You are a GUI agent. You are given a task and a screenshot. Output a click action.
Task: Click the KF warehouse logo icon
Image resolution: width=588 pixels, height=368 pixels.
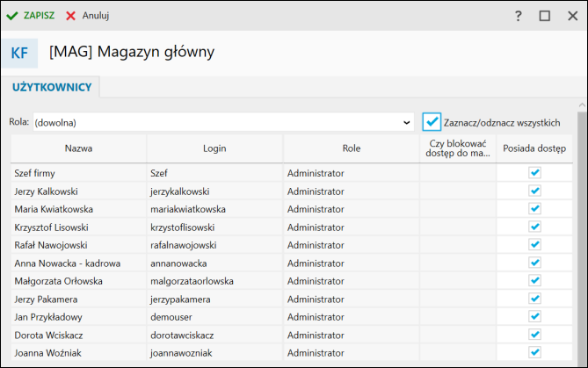pos(18,53)
